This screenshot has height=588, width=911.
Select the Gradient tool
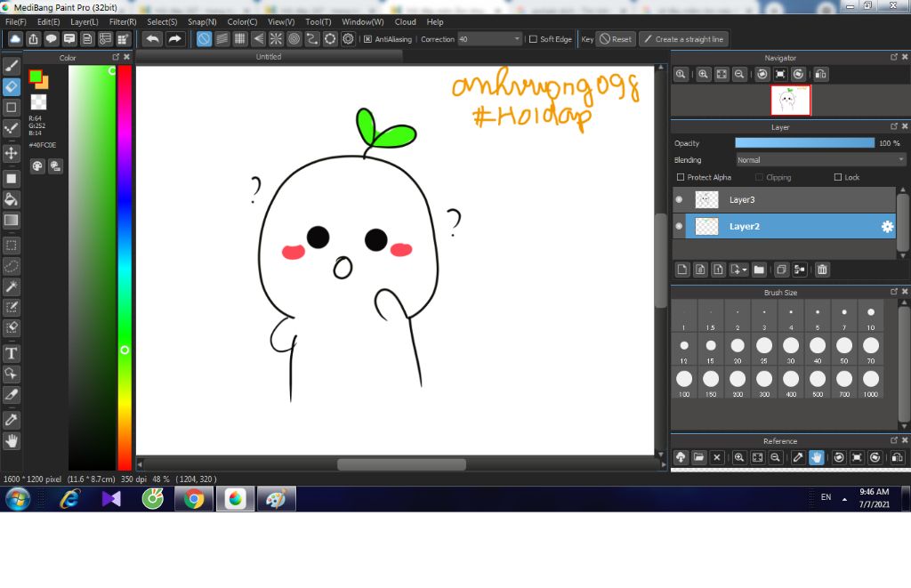click(x=11, y=221)
